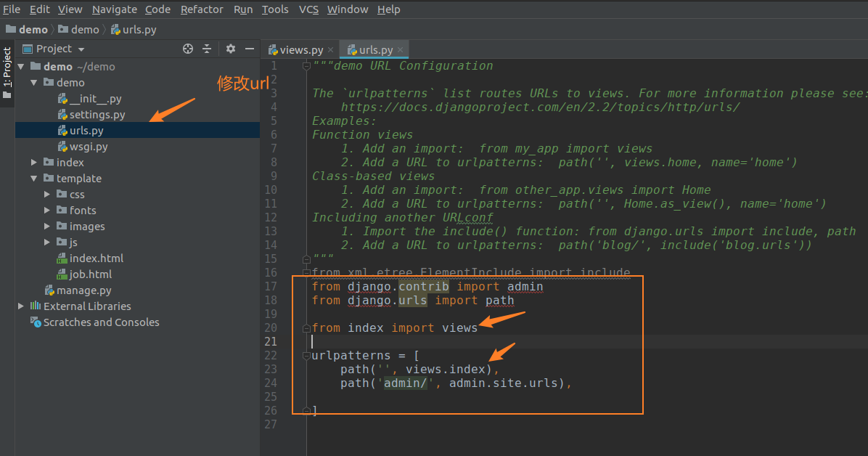Open Project panel settings gear

[231, 49]
